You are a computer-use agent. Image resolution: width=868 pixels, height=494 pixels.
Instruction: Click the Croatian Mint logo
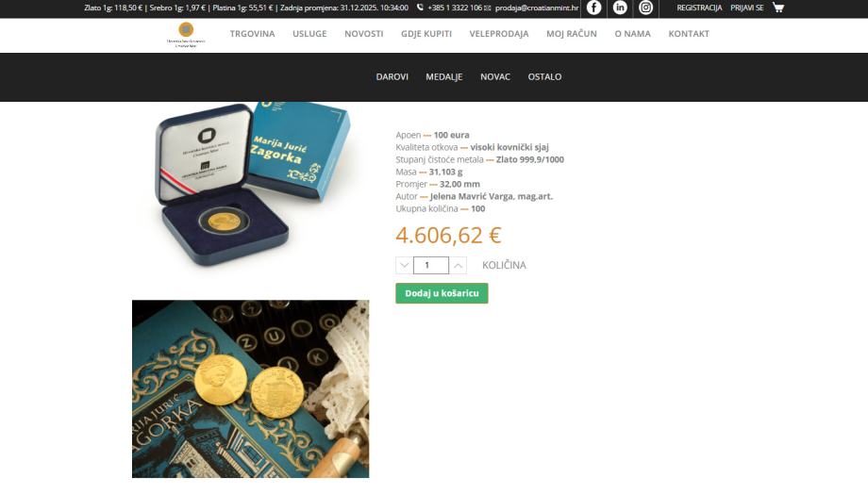pos(186,35)
